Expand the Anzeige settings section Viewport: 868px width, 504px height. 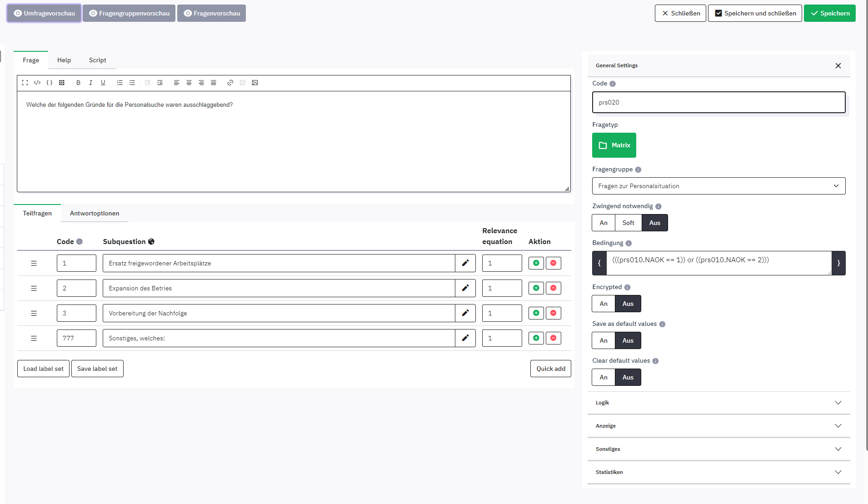pyautogui.click(x=719, y=426)
